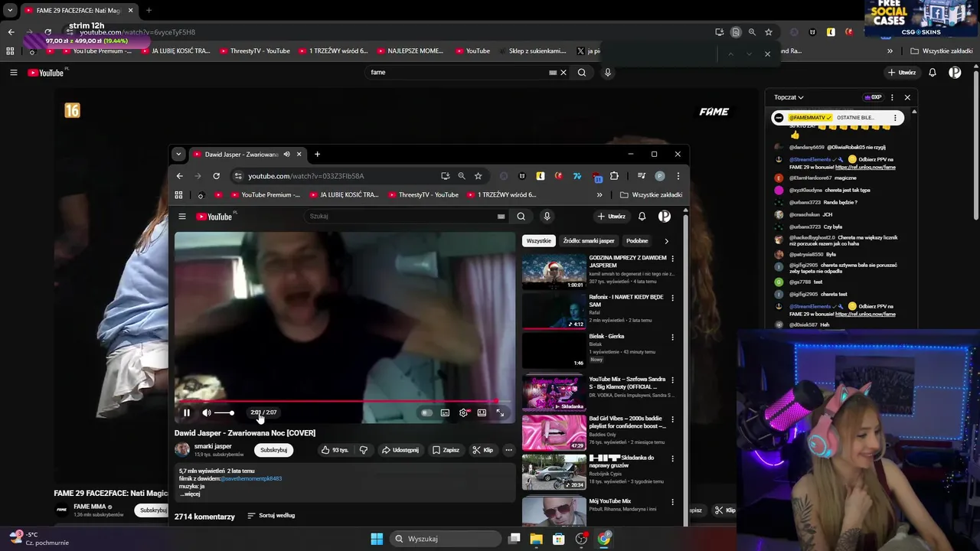Open Chrome from the taskbar
Viewport: 980px width, 551px height.
[x=604, y=539]
